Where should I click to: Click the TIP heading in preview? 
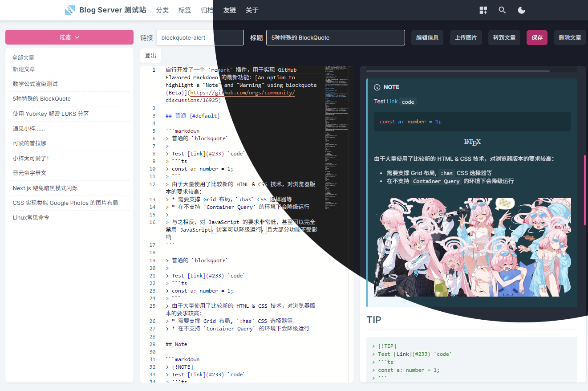tap(374, 320)
